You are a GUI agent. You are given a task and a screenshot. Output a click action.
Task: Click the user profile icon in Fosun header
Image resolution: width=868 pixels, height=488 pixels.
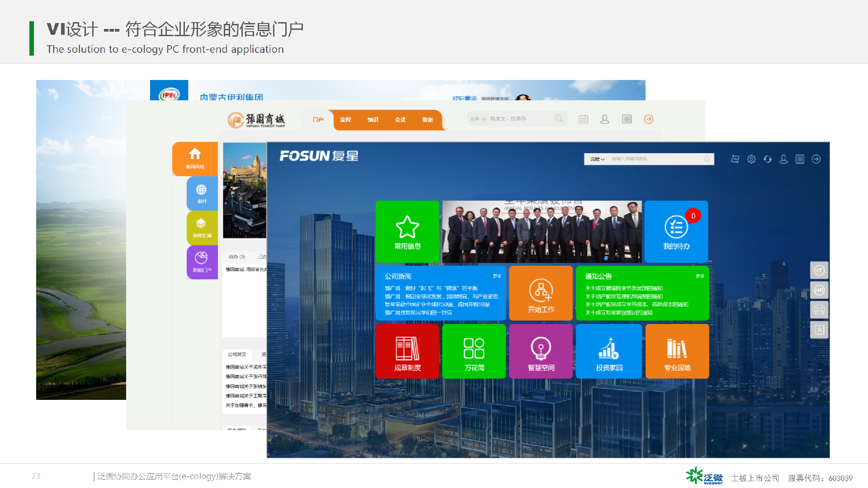[783, 159]
